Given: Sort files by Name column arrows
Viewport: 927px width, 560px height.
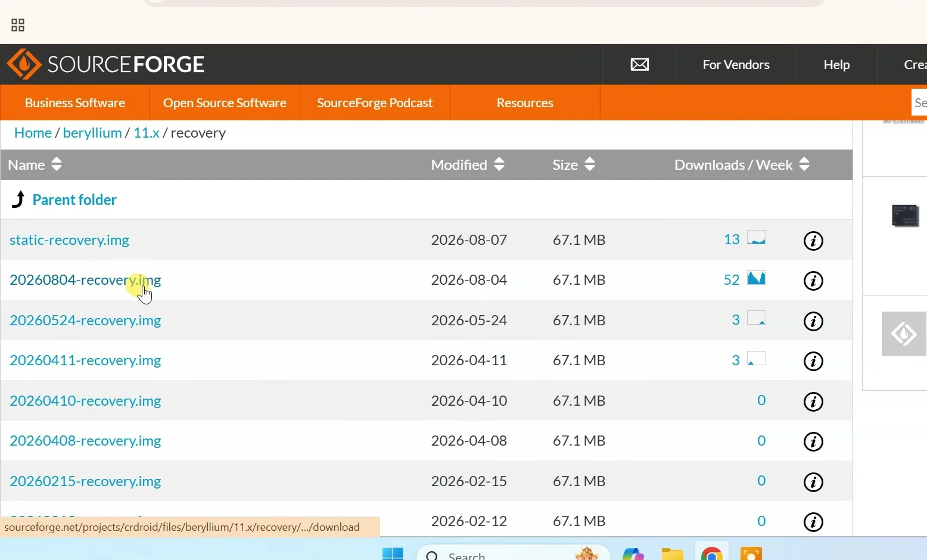Looking at the screenshot, I should tap(57, 164).
